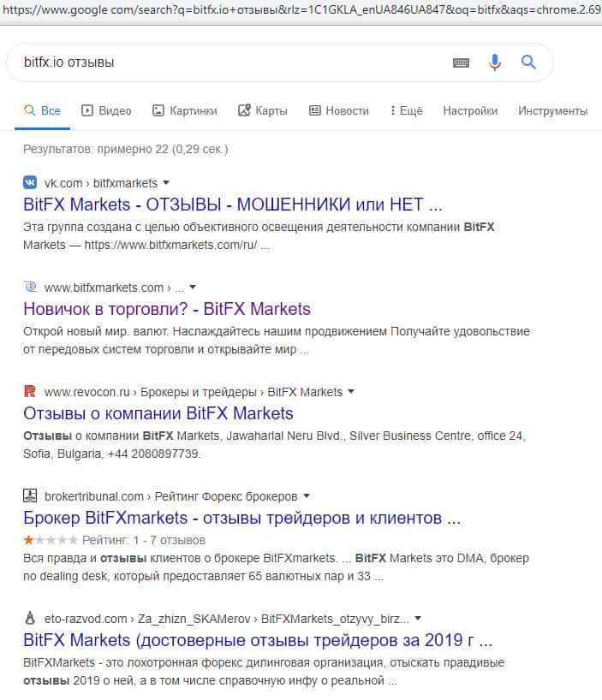This screenshot has width=602, height=700.
Task: Open dropdown arrow for brokertribunal.com result
Action: tap(307, 496)
